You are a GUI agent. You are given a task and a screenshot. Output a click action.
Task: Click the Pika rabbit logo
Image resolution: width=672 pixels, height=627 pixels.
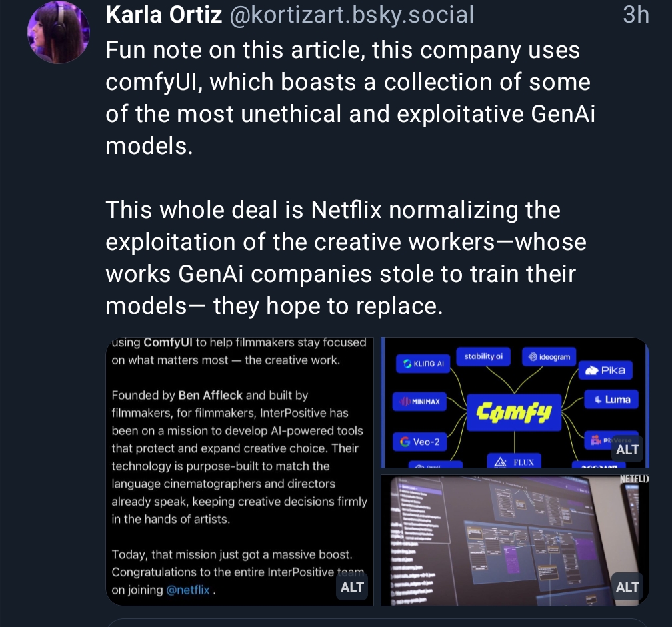point(605,370)
